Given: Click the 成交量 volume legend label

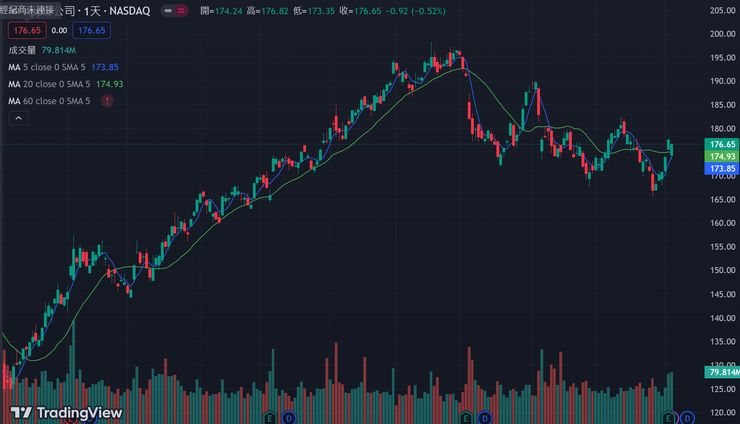Looking at the screenshot, I should (22, 49).
